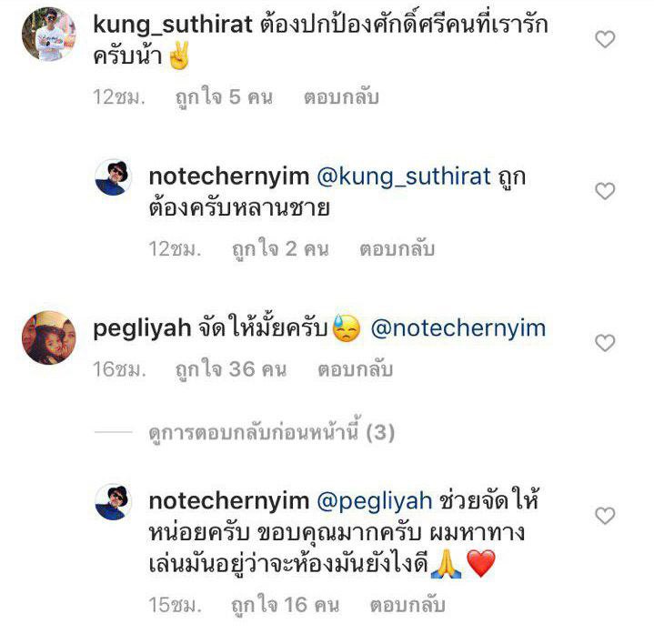Open the @notechernyim mention in pegliyah's comment

(458, 328)
